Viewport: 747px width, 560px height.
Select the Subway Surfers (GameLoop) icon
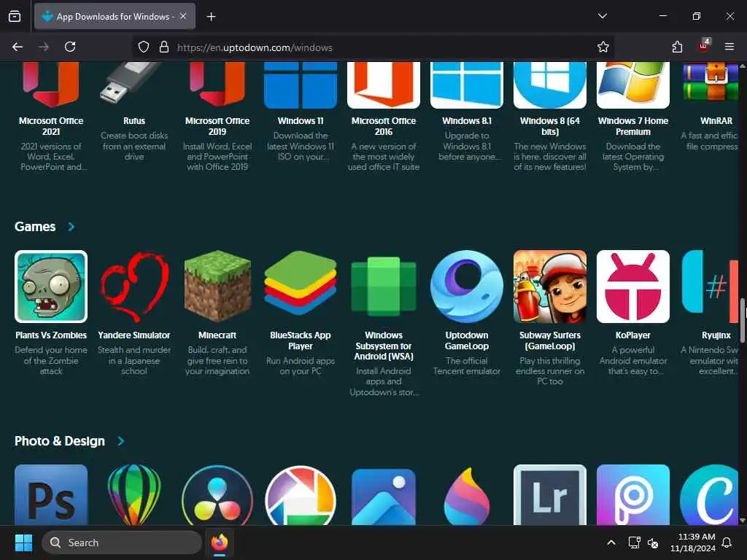point(550,286)
